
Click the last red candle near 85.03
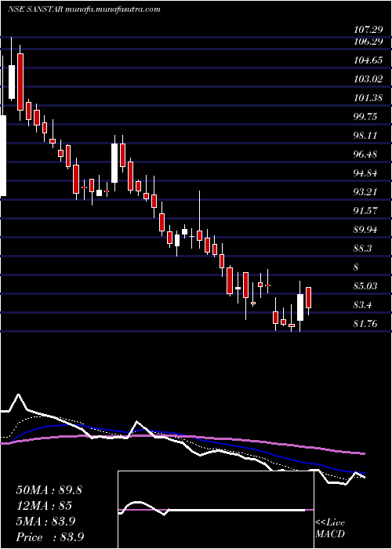pyautogui.click(x=308, y=297)
